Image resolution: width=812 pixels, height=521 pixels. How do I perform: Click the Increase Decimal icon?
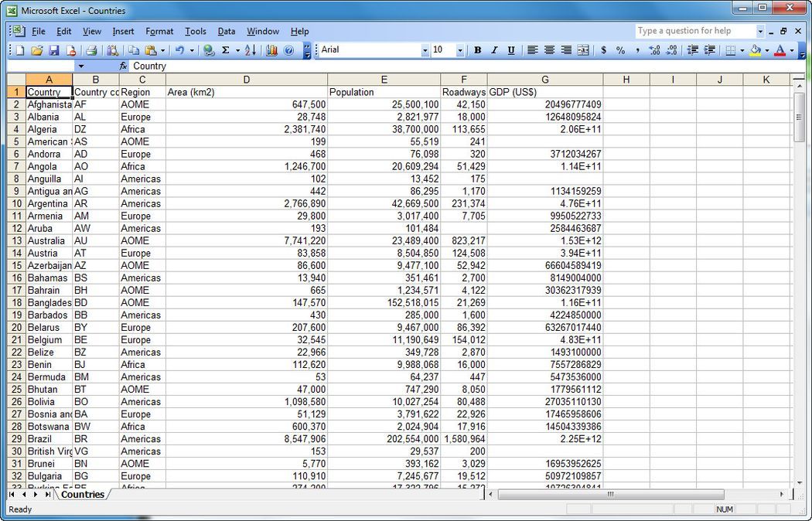coord(653,49)
